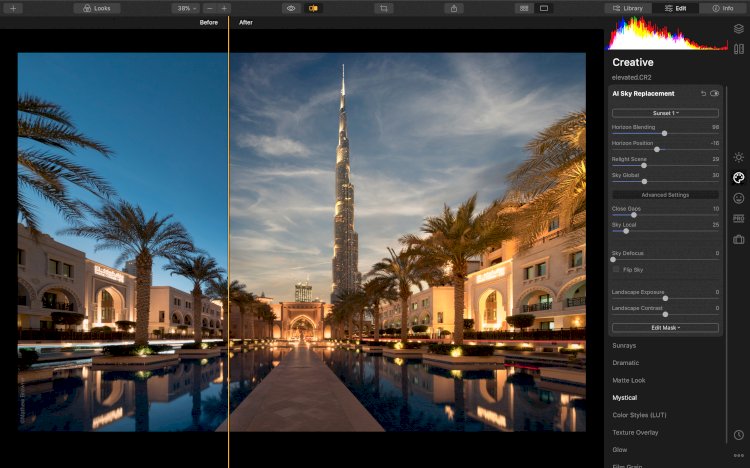This screenshot has width=750, height=468.
Task: Toggle the quick preview eye icon
Action: [x=291, y=8]
